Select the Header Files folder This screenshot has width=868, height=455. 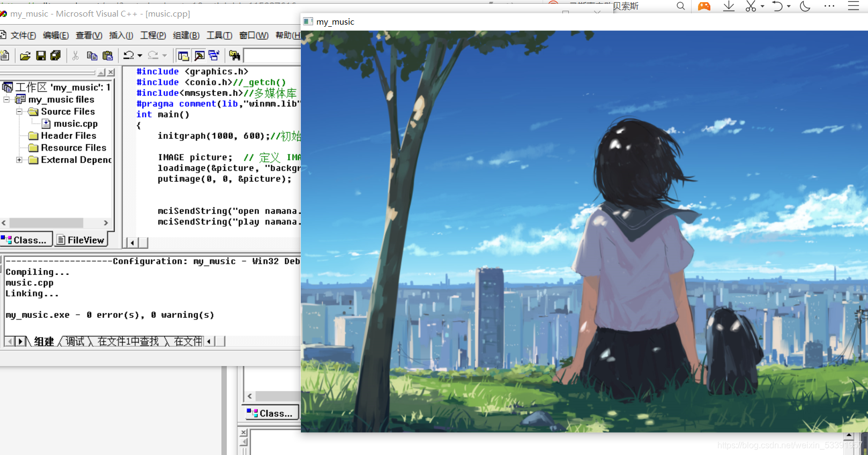coord(69,136)
